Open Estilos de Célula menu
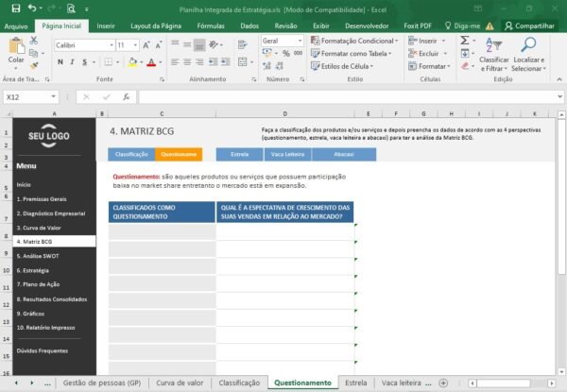The height and width of the screenshot is (392, 567). (342, 66)
